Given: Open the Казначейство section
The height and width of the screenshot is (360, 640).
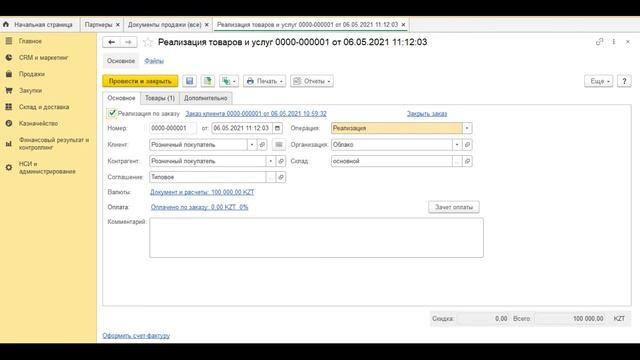Looking at the screenshot, I should click(38, 123).
